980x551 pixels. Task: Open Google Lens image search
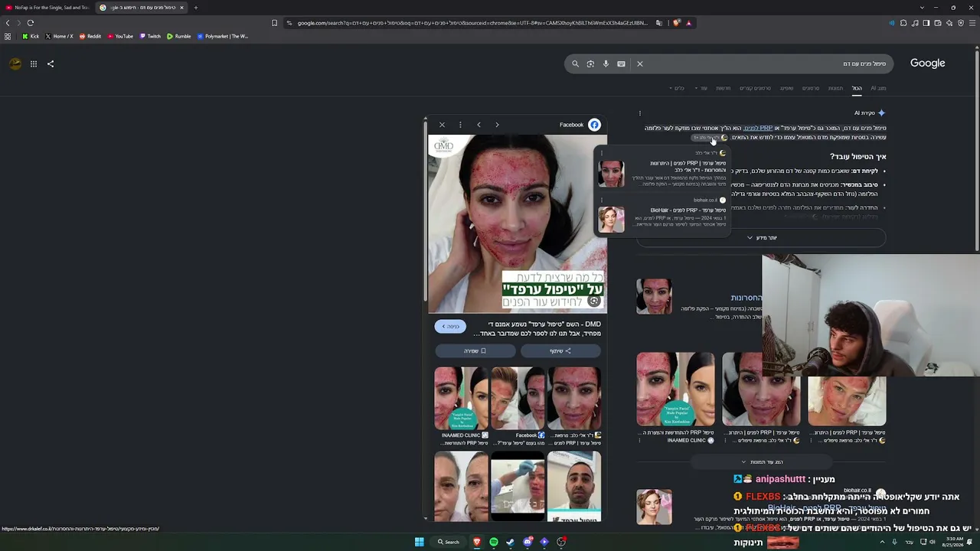(x=590, y=64)
